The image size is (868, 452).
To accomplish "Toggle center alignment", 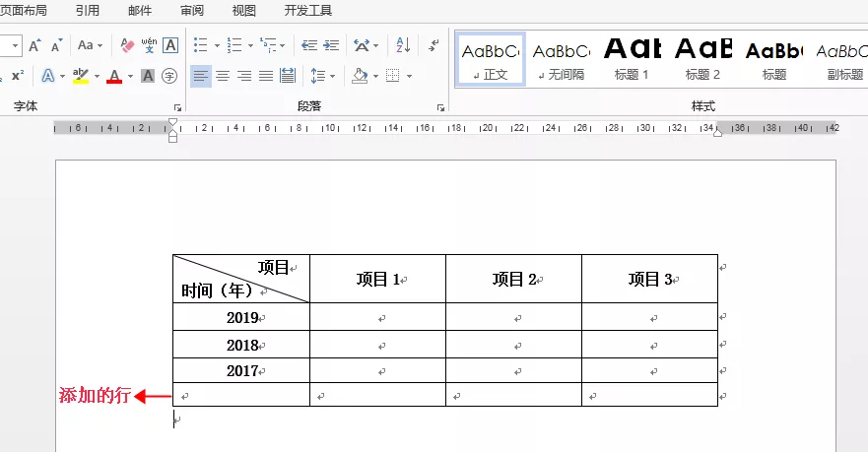I will [x=223, y=76].
